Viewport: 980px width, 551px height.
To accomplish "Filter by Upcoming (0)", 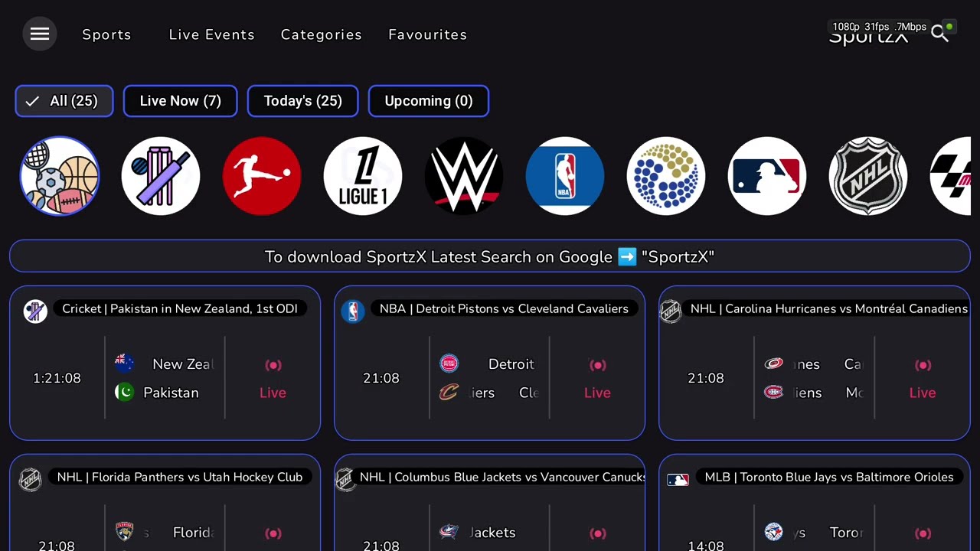I will click(429, 101).
